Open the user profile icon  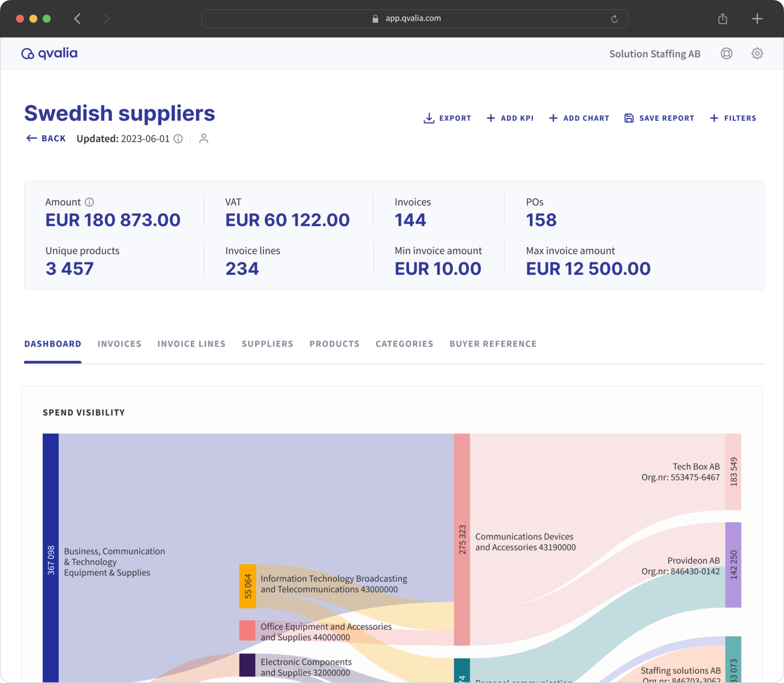[727, 53]
